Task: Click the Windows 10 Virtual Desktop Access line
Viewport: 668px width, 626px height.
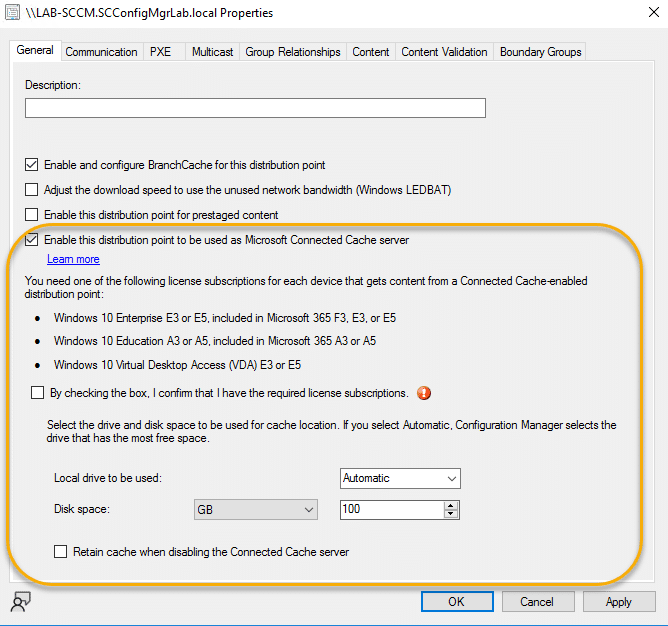Action: point(177,365)
